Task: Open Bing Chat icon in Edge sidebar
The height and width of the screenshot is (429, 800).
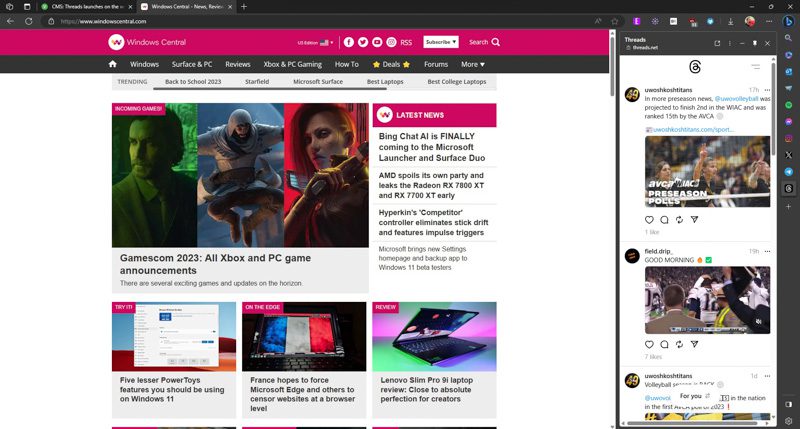Action: click(x=789, y=21)
